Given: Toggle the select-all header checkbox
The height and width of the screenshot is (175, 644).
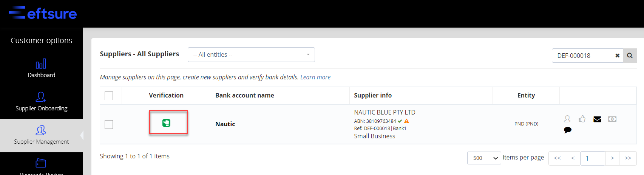Looking at the screenshot, I should pos(109,96).
